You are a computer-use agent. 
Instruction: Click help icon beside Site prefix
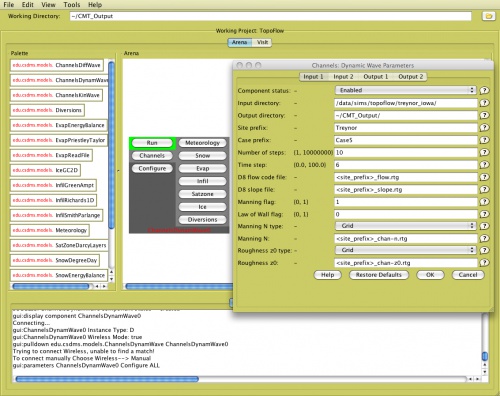(484, 128)
